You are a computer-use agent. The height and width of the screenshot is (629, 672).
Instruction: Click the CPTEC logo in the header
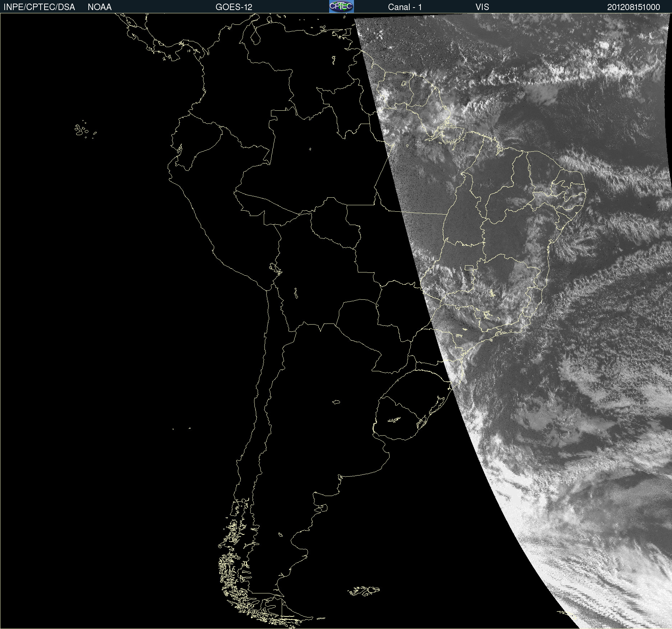[x=341, y=6]
